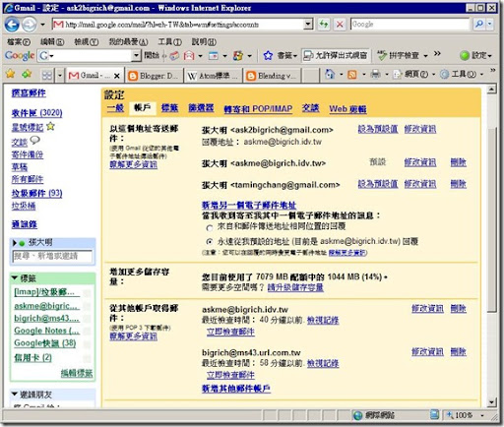
Task: Expand the 張大明 chat status triangle
Action: pos(15,243)
